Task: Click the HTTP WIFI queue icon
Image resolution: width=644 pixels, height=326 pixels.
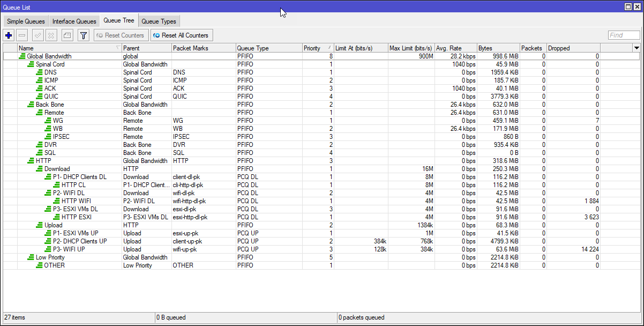Action: (56, 201)
